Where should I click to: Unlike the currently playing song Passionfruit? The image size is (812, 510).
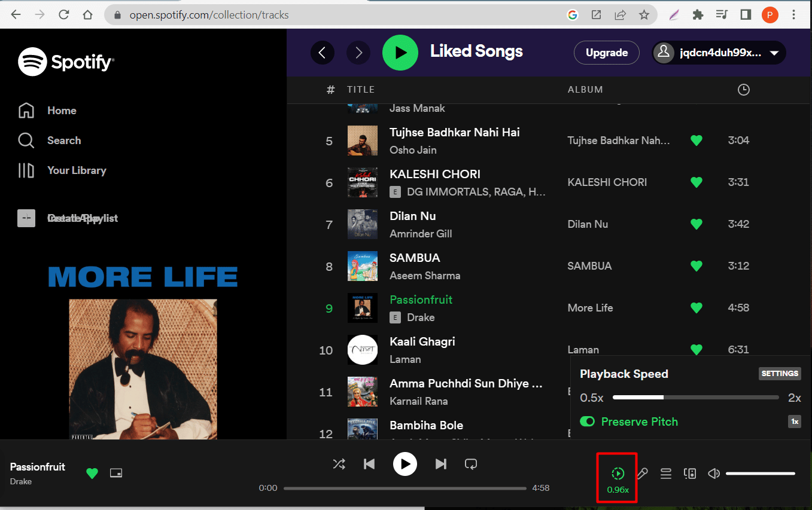click(92, 473)
